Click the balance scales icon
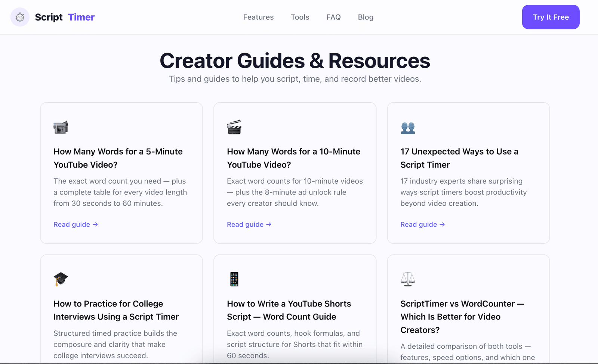 point(408,279)
